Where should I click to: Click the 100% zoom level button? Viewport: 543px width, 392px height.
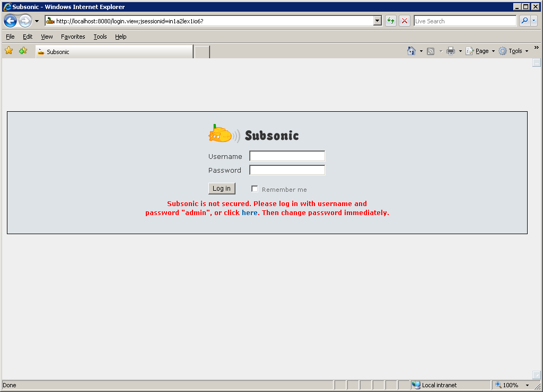pyautogui.click(x=507, y=385)
